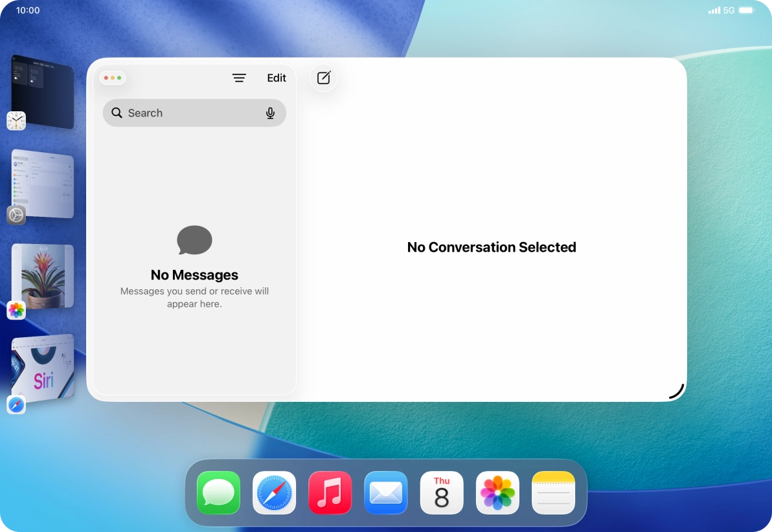Open the Music app in the Dock
Image resolution: width=772 pixels, height=532 pixels.
tap(330, 493)
